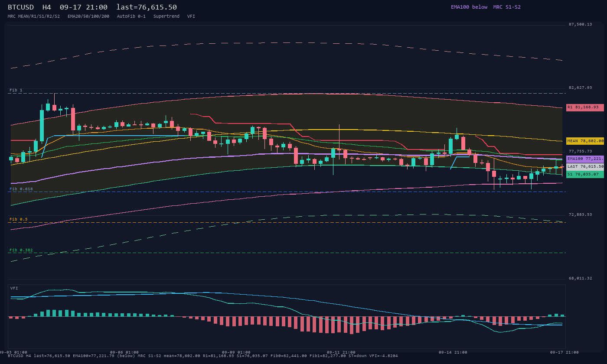Viewport: 607px width, 364px height.
Task: Click the "LAST 76,615.50" price tag
Action: [x=585, y=166]
